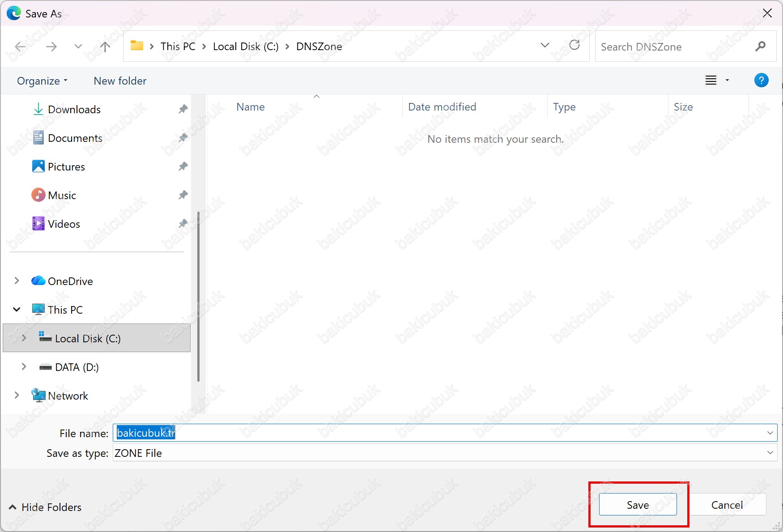
Task: Click the Refresh icon in address bar
Action: [574, 45]
